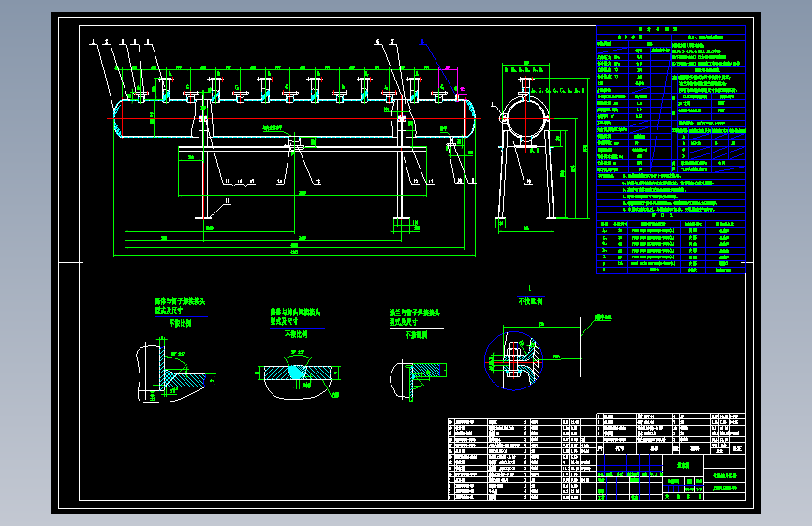Screen dimensions: 812x526
Task: Click the flange-to-pipe weld section drawing
Action: (x=418, y=380)
